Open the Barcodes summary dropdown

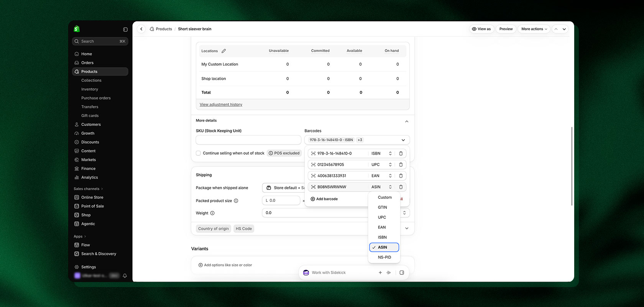click(357, 140)
